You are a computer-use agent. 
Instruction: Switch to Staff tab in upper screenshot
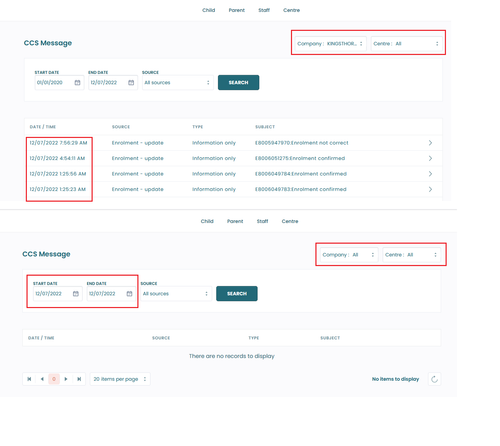(264, 10)
